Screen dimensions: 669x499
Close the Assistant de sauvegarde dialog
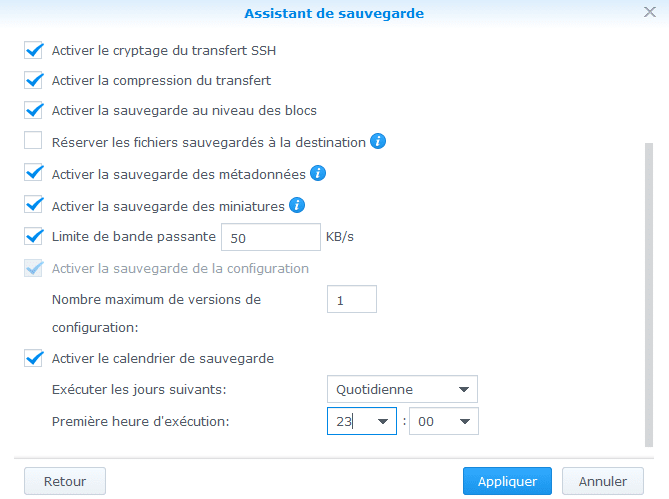coord(650,12)
